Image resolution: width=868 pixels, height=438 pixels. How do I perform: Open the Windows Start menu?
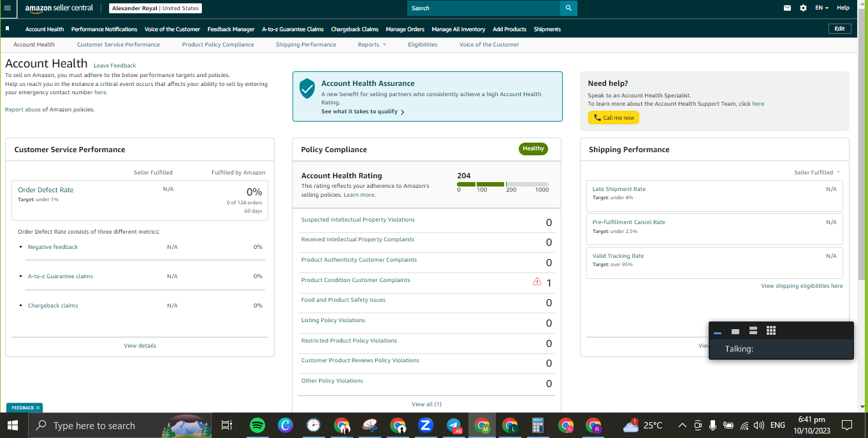(x=13, y=425)
